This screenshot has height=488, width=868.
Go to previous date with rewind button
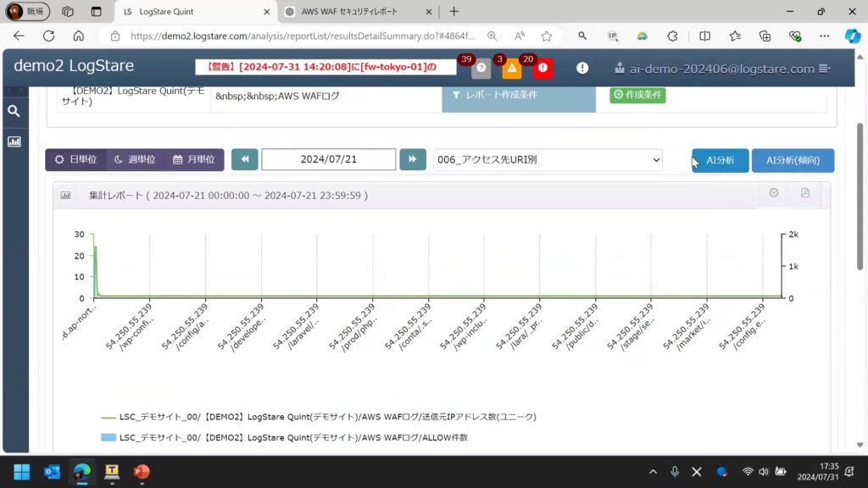[x=244, y=159]
